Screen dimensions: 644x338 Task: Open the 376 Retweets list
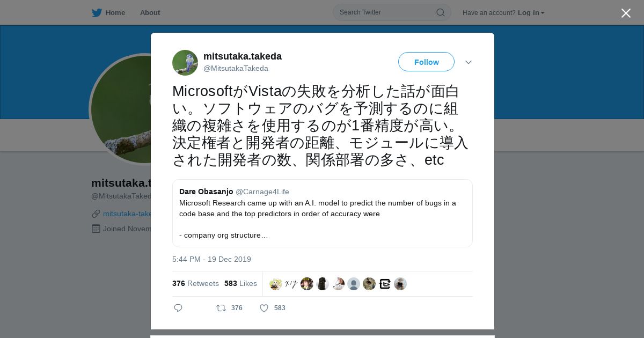195,283
